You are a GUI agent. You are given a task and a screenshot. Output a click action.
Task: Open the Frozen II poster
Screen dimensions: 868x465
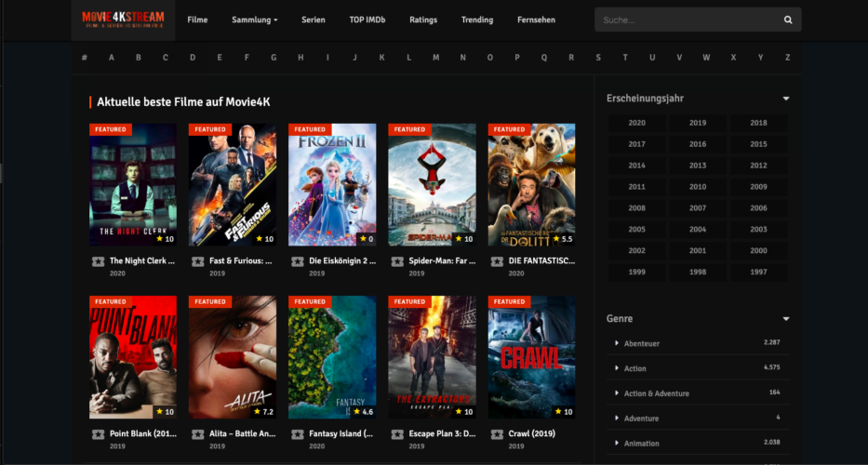(x=332, y=184)
